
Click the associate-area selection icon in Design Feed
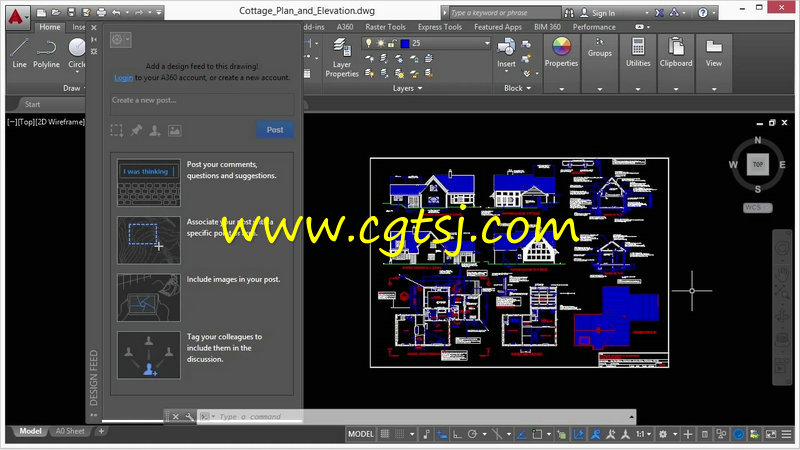point(116,131)
